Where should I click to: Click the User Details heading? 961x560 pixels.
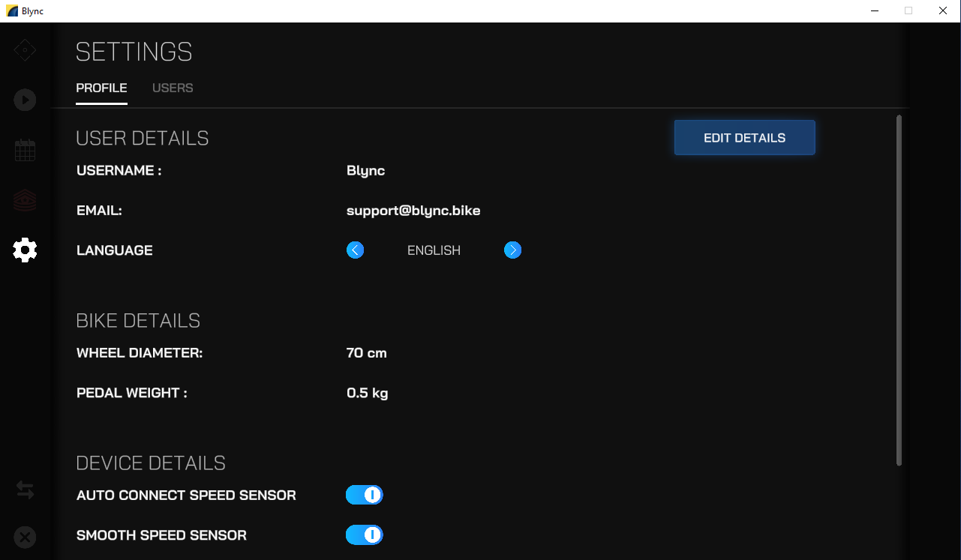143,139
